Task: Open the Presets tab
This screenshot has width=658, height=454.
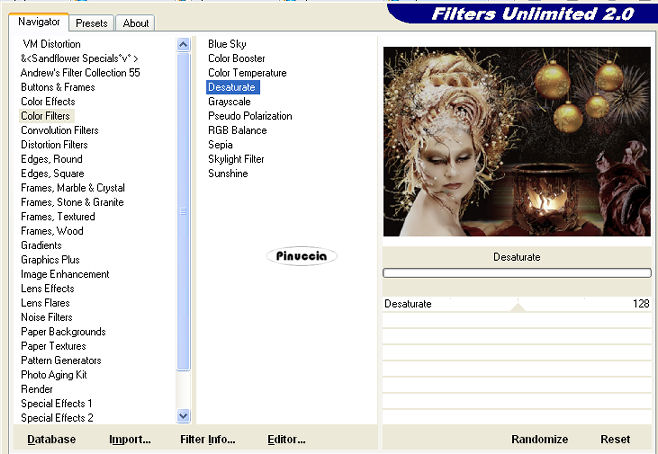Action: coord(91,23)
